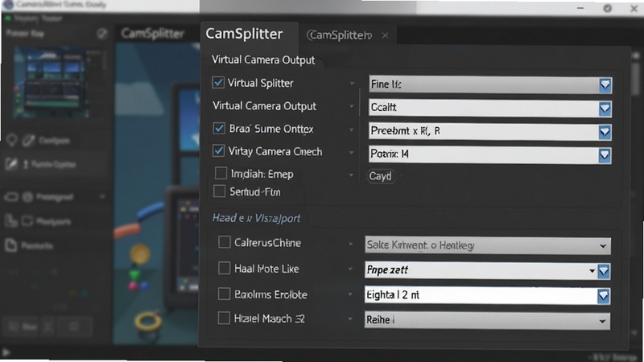Click the first button in the sidebar bottom bar
This screenshot has width=644, height=362.
[x=22, y=327]
